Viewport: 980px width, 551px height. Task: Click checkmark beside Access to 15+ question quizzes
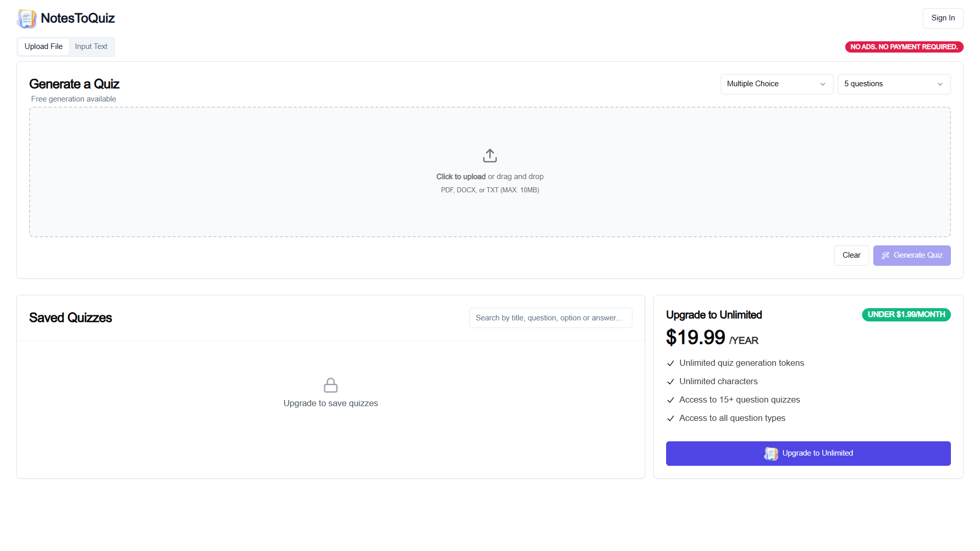(671, 400)
